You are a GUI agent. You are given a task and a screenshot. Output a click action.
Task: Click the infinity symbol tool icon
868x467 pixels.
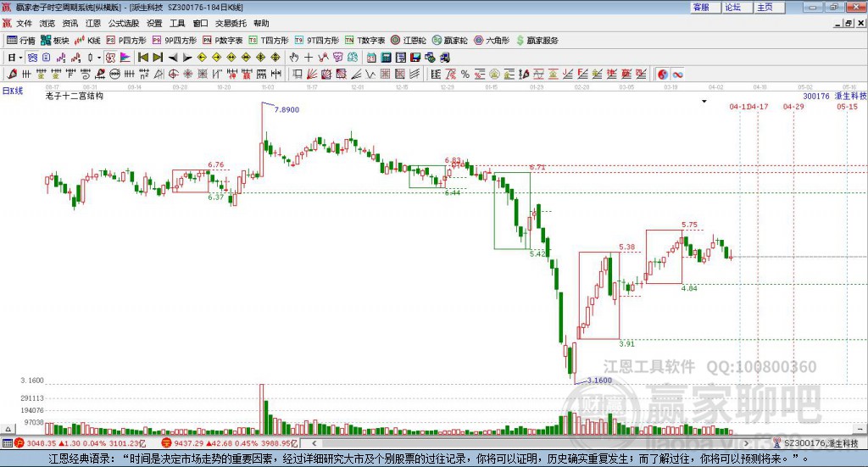[x=678, y=75]
